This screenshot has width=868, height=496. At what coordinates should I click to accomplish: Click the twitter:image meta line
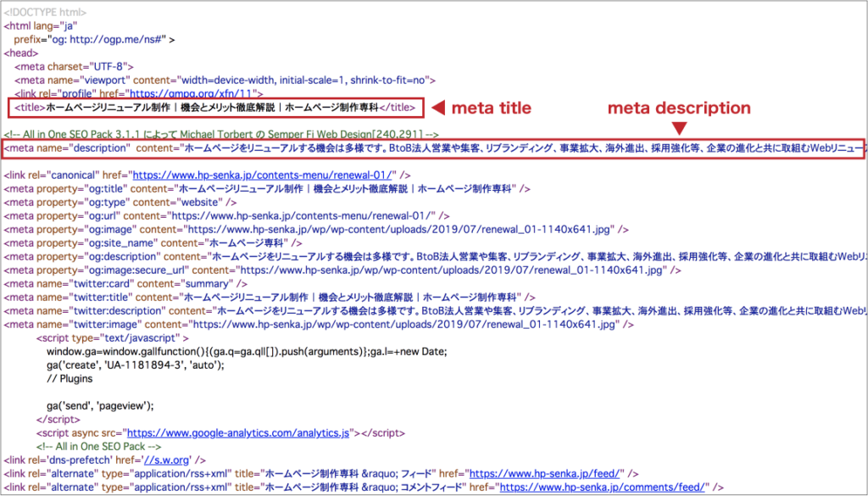pyautogui.click(x=319, y=325)
